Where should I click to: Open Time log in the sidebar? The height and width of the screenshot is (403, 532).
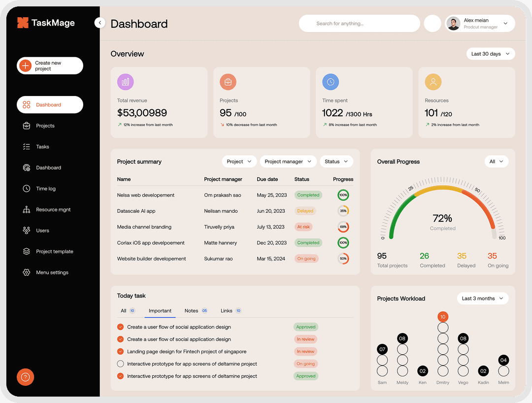click(x=45, y=189)
